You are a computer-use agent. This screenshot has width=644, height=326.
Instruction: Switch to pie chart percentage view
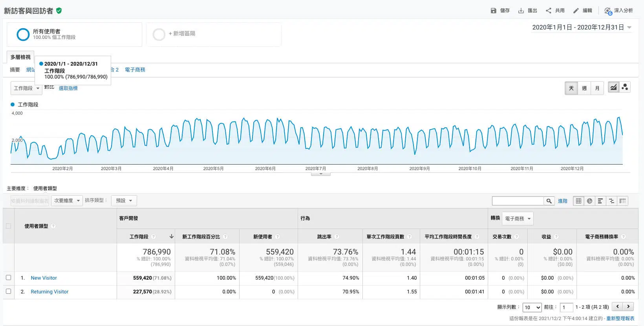click(x=589, y=201)
